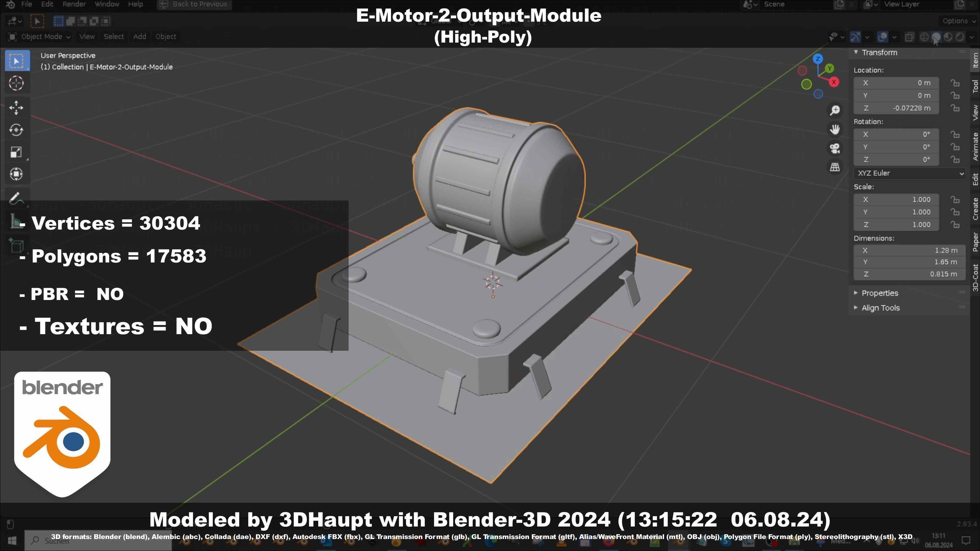Click the viewport zoom magnifier icon

(x=835, y=110)
